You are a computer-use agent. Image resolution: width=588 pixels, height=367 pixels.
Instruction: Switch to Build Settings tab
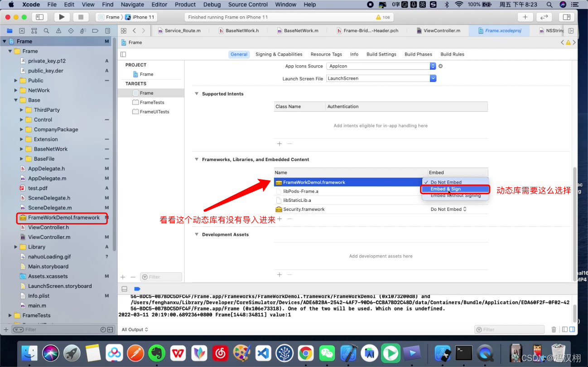point(381,54)
